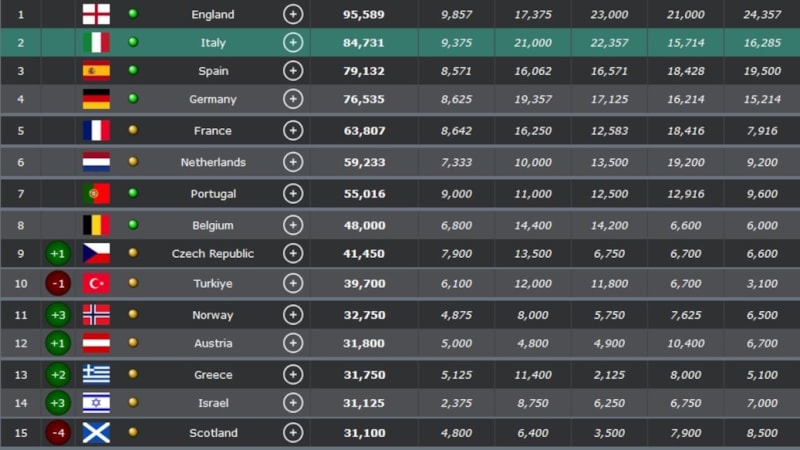Click the Israel flag icon
The image size is (800, 450).
96,403
